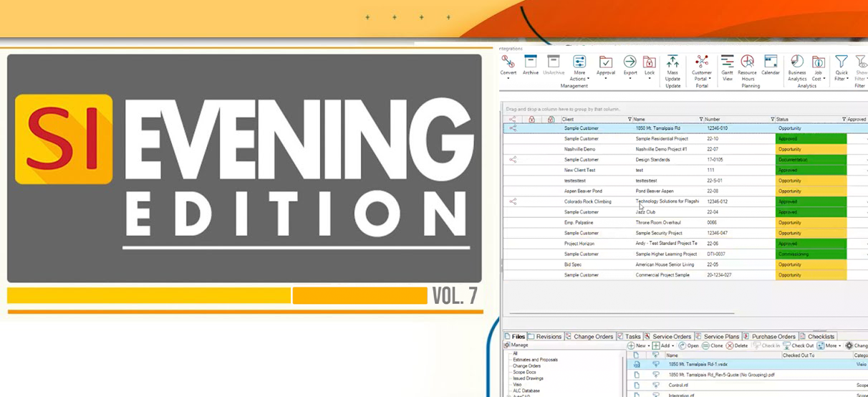The width and height of the screenshot is (868, 397).
Task: Select the Scope Docs folder
Action: (x=525, y=372)
